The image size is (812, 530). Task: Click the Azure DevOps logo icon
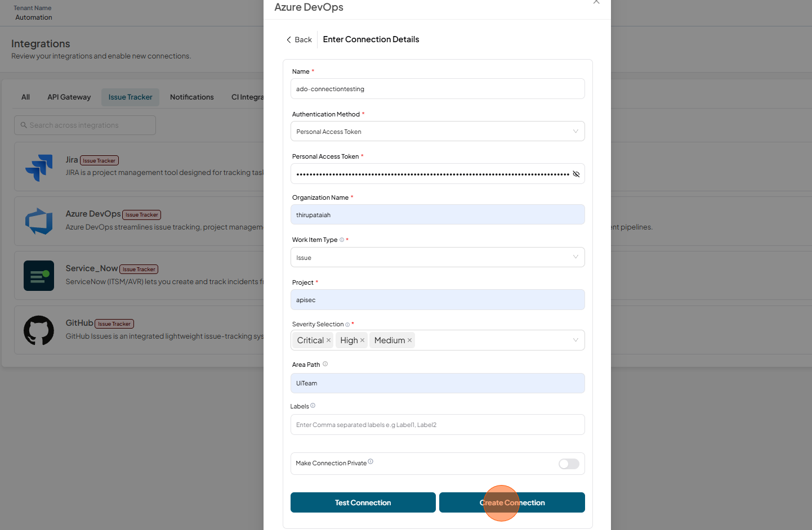(39, 221)
